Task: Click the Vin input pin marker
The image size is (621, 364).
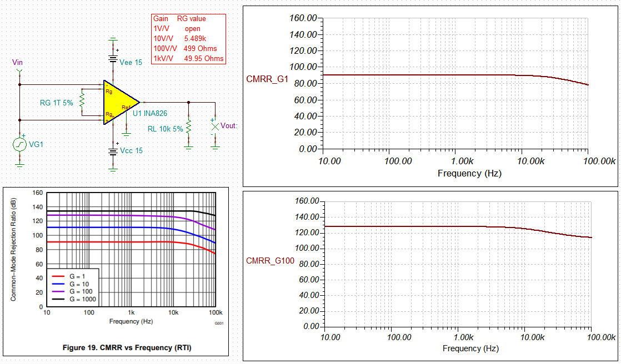Action: click(19, 72)
